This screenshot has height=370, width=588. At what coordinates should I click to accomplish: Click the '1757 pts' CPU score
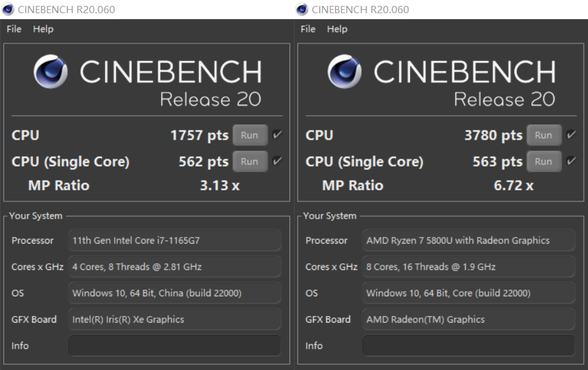tap(199, 136)
